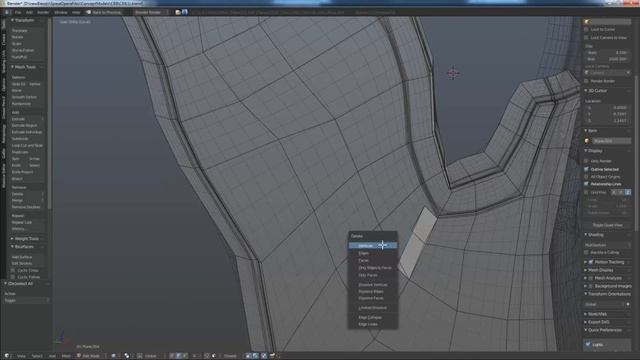Click the Add Surface button
This screenshot has height=360, width=640.
27,257
